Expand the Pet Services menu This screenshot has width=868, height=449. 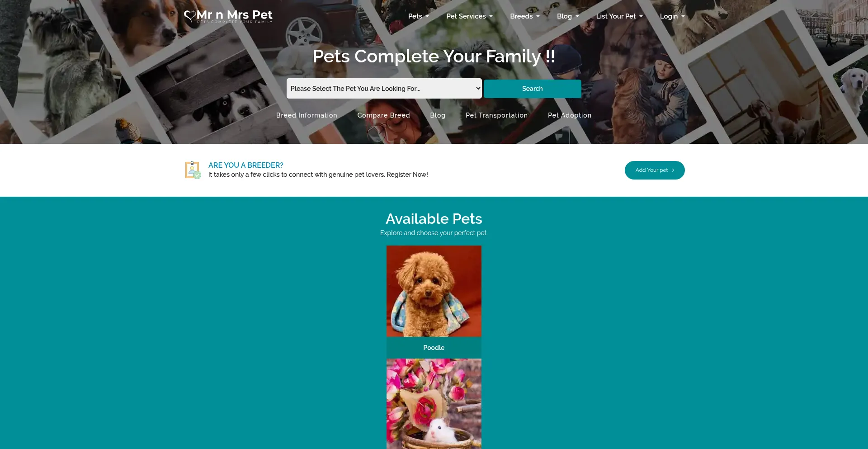(x=469, y=16)
